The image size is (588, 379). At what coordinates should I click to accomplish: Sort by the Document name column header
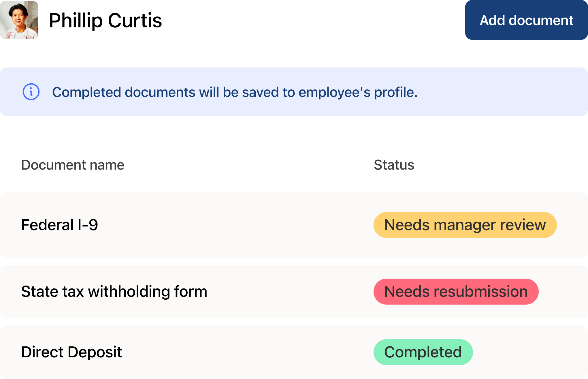pyautogui.click(x=73, y=165)
